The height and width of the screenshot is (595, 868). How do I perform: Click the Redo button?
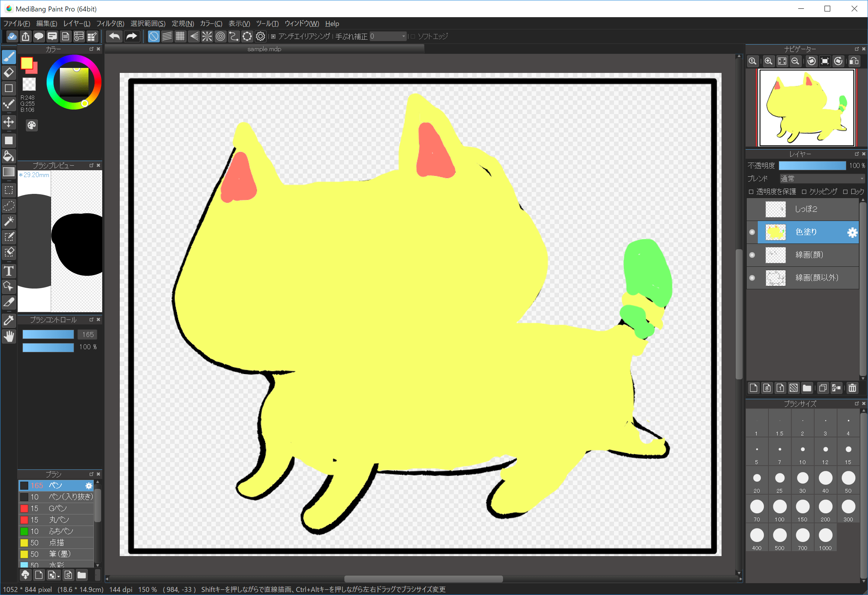pyautogui.click(x=132, y=36)
